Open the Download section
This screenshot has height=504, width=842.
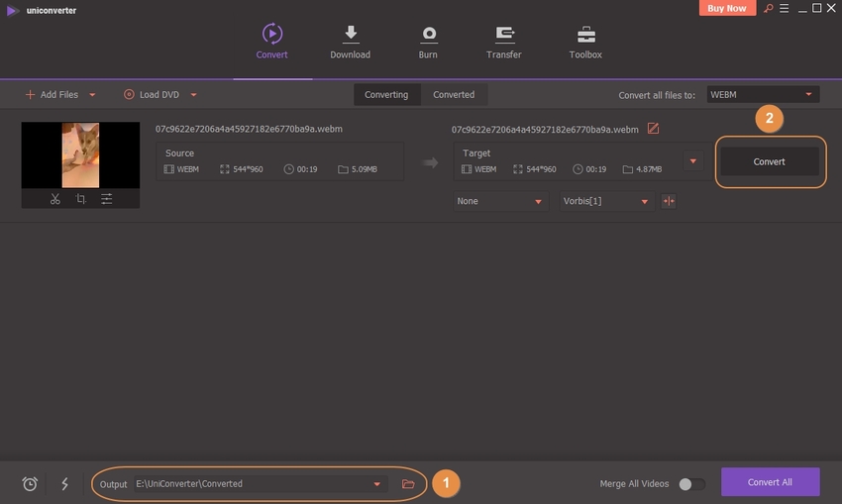point(350,43)
